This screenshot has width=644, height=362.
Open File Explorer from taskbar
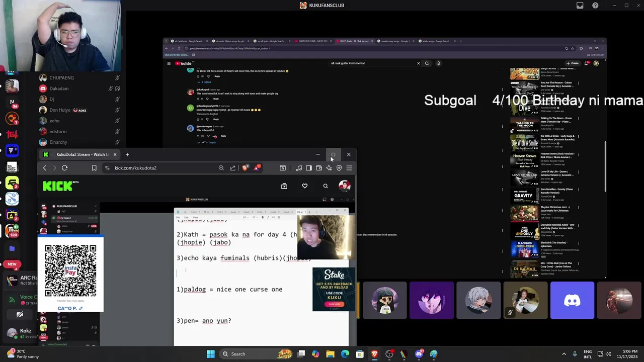330,354
